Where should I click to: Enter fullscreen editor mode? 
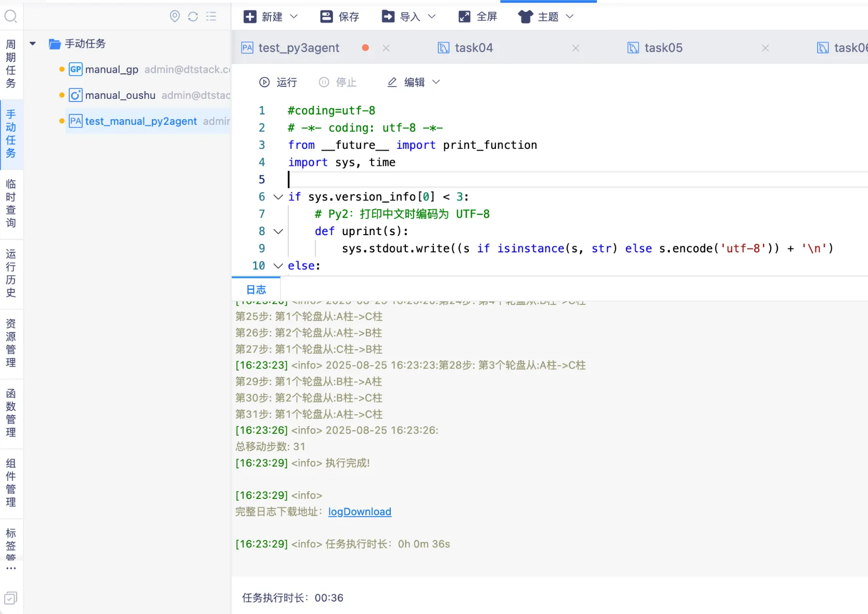pos(478,17)
